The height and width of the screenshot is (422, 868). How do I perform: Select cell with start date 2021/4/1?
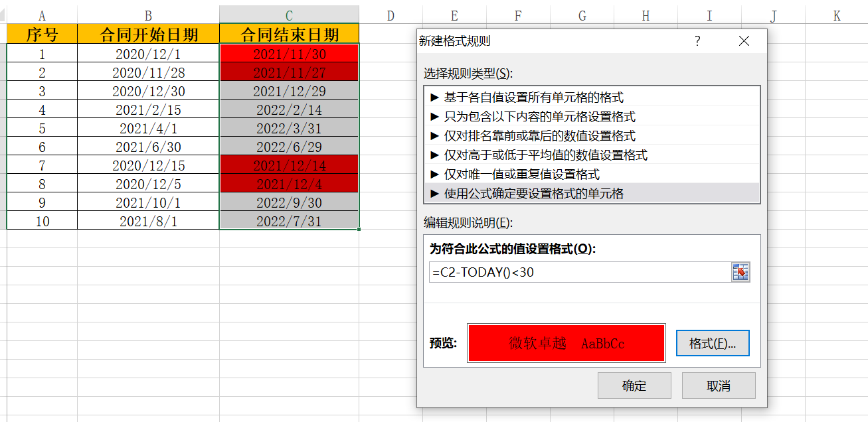[148, 128]
